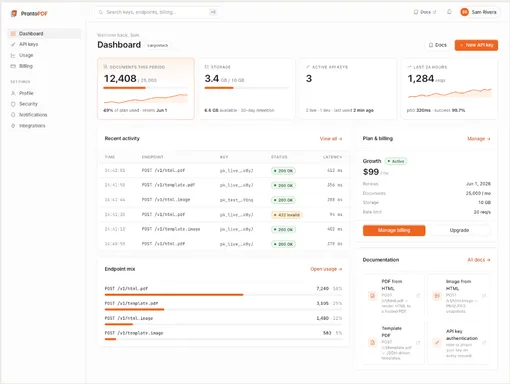Follow All docs link in Documentation
This screenshot has width=510, height=384.
pyautogui.click(x=479, y=260)
